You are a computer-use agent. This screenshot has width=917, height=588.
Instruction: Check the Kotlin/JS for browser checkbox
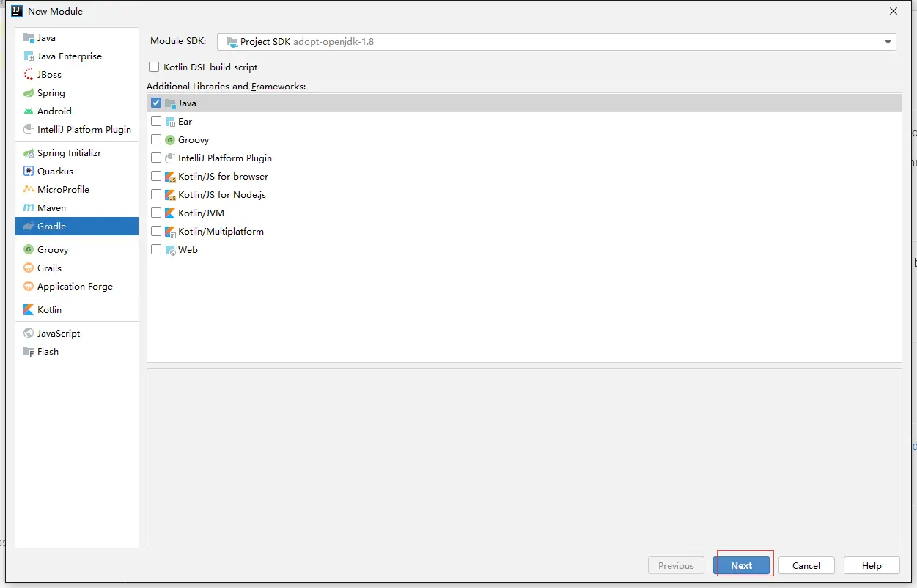pos(156,177)
